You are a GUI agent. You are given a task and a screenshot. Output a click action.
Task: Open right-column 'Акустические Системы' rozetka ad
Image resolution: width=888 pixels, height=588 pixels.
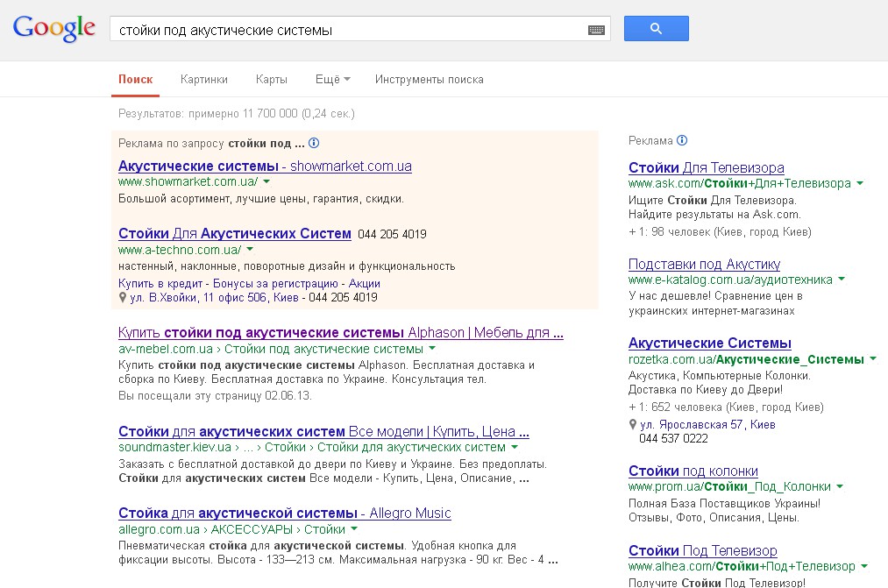[709, 343]
